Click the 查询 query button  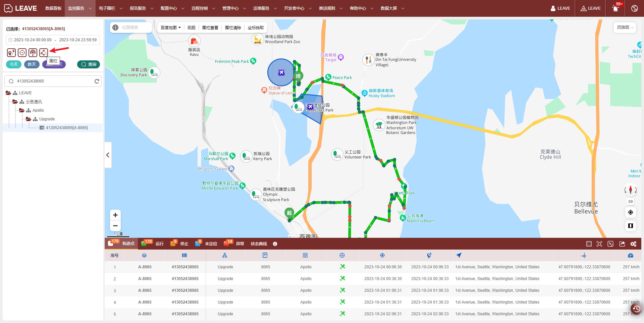[x=89, y=64]
